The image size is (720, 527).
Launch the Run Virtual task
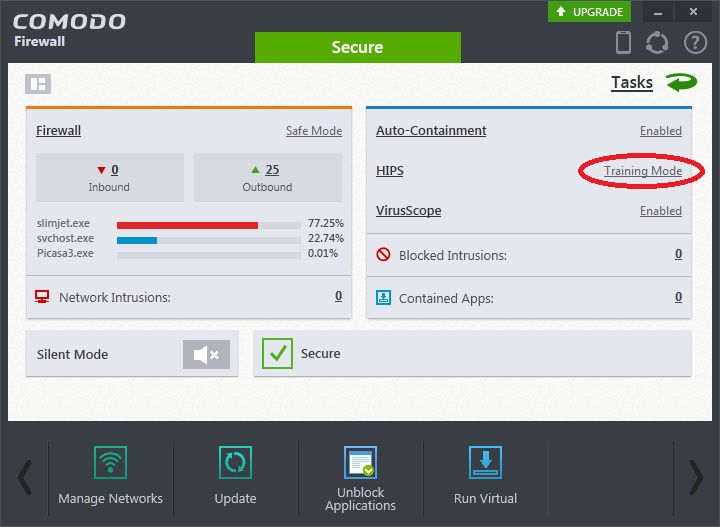(485, 477)
